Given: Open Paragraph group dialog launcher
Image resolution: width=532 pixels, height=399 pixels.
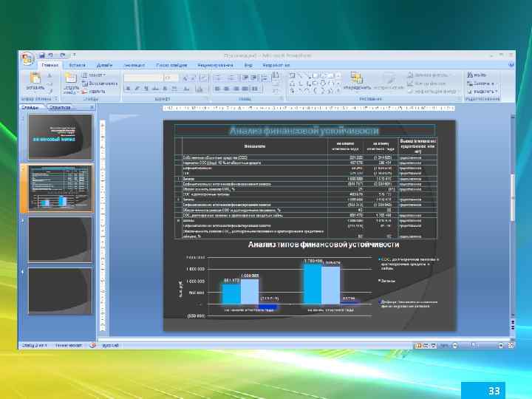Looking at the screenshot, I should point(282,99).
